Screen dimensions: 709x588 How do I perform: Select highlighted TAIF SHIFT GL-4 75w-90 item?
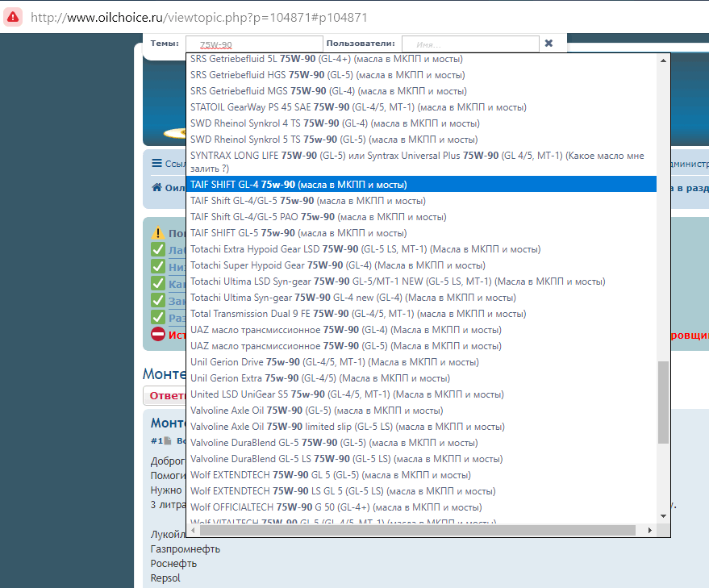(421, 185)
